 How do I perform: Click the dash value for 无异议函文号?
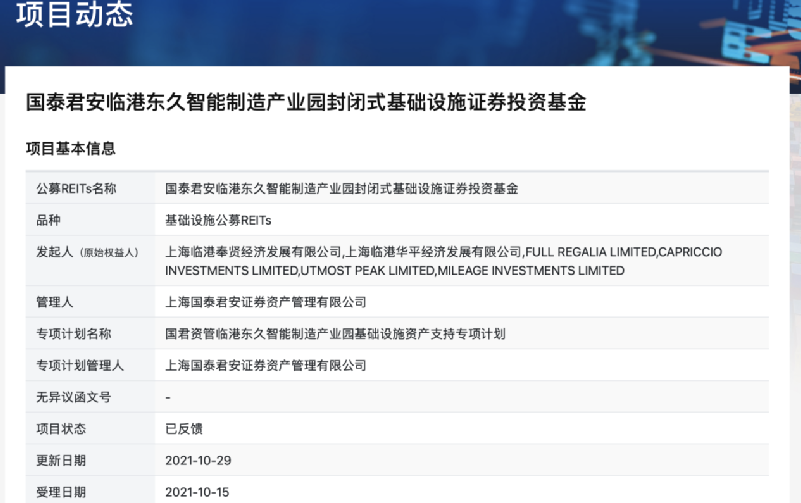click(x=168, y=397)
